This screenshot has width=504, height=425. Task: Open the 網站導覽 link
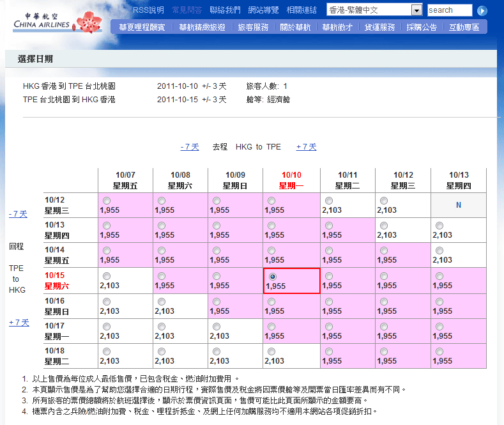263,10
